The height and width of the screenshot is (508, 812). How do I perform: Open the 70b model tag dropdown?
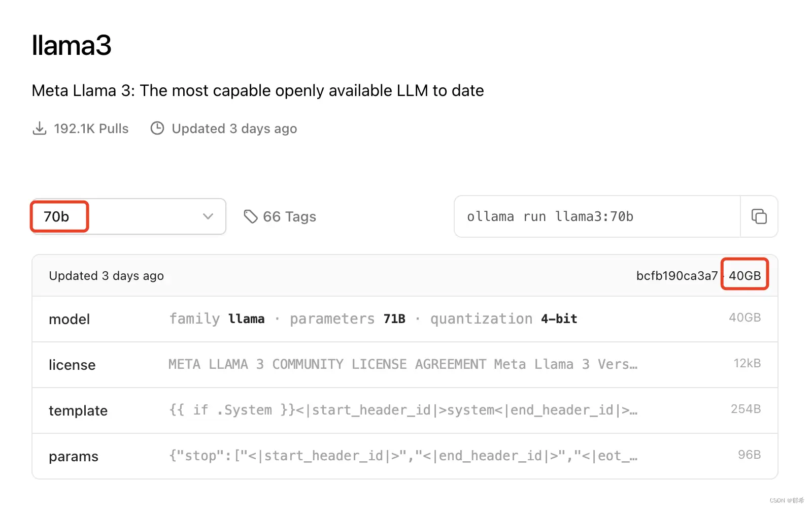click(128, 216)
